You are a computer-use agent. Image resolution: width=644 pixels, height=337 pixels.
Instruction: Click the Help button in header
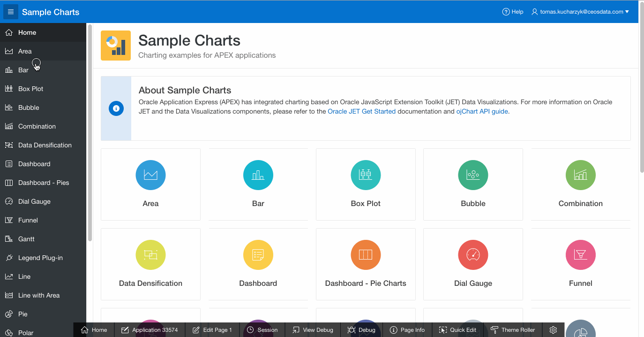513,12
